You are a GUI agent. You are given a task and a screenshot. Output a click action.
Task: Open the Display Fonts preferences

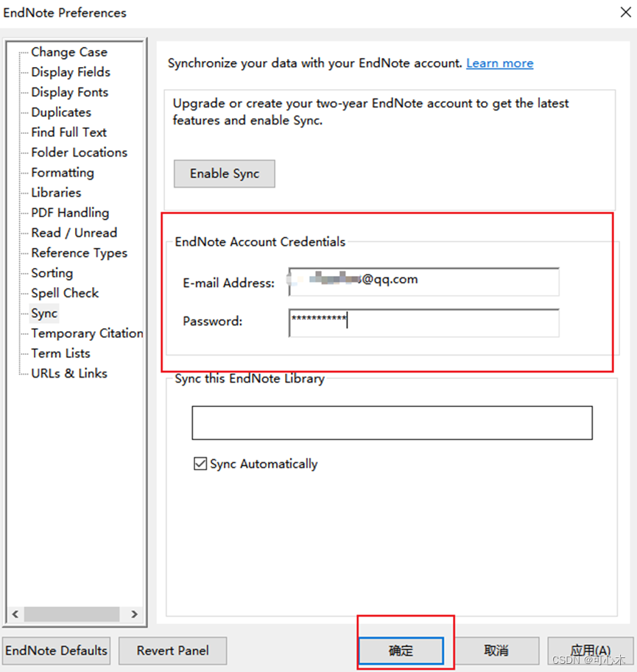tap(69, 92)
